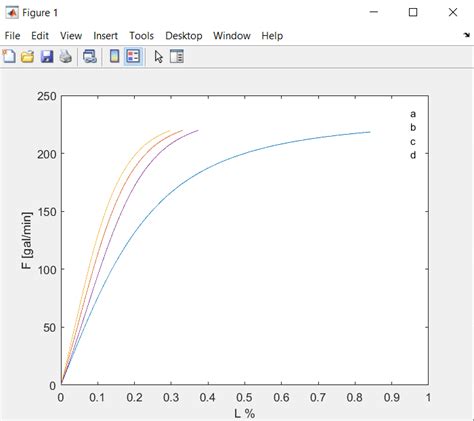Viewport: 474px width, 421px height.
Task: Activate the Edit Plot arrow tool
Action: coord(159,57)
